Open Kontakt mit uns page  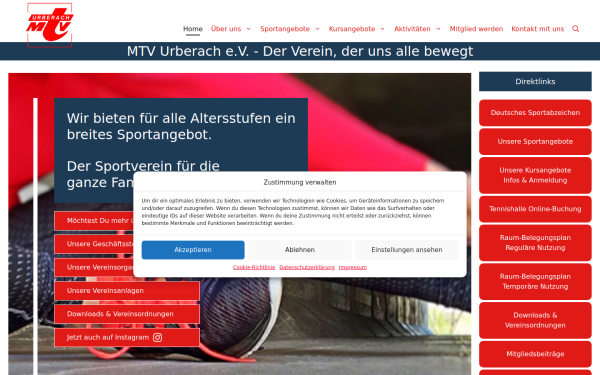[x=538, y=29]
